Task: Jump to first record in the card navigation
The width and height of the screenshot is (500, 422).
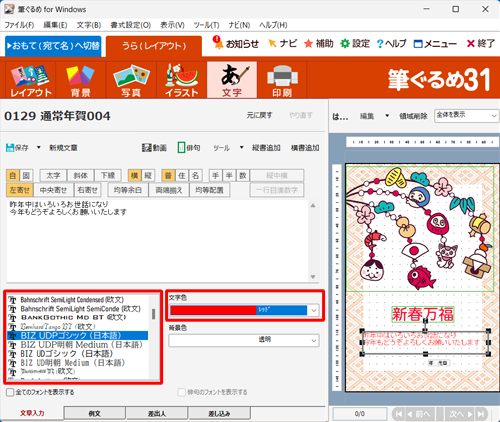Action: pyautogui.click(x=398, y=414)
